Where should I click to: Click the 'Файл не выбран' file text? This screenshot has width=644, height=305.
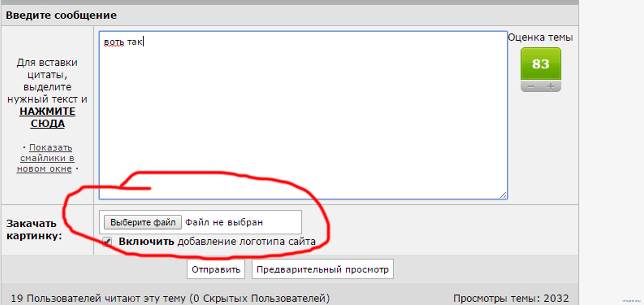[x=224, y=222]
